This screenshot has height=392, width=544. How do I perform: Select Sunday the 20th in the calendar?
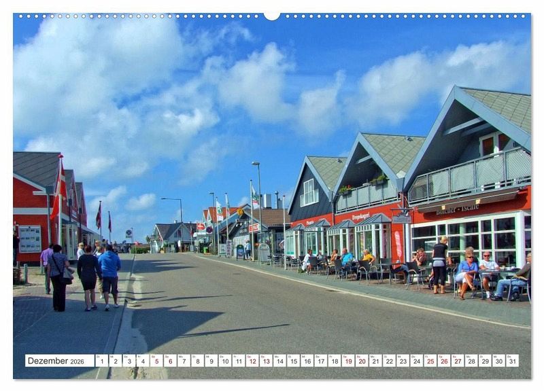(x=362, y=361)
